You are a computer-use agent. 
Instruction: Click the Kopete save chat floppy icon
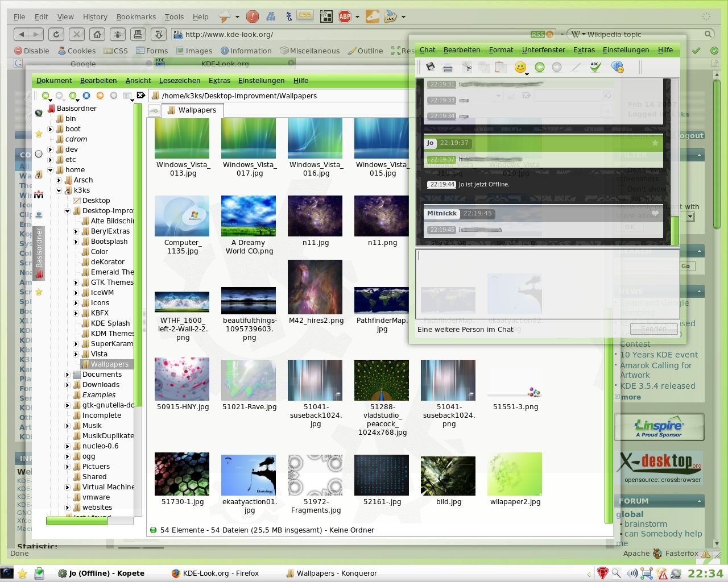coord(431,67)
